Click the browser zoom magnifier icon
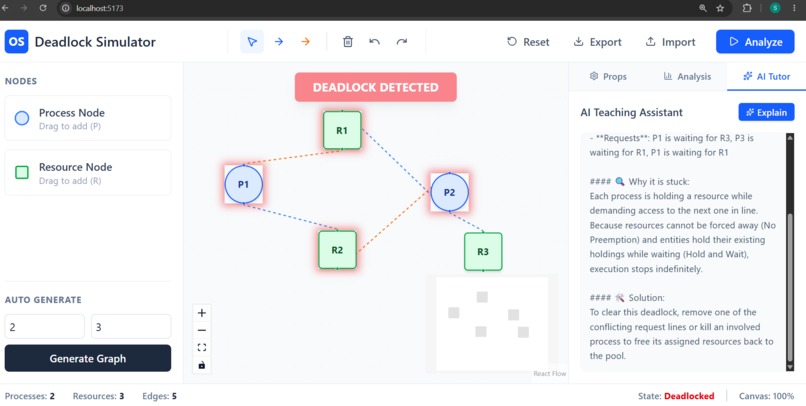Screen dimensions: 806x406 pos(703,8)
